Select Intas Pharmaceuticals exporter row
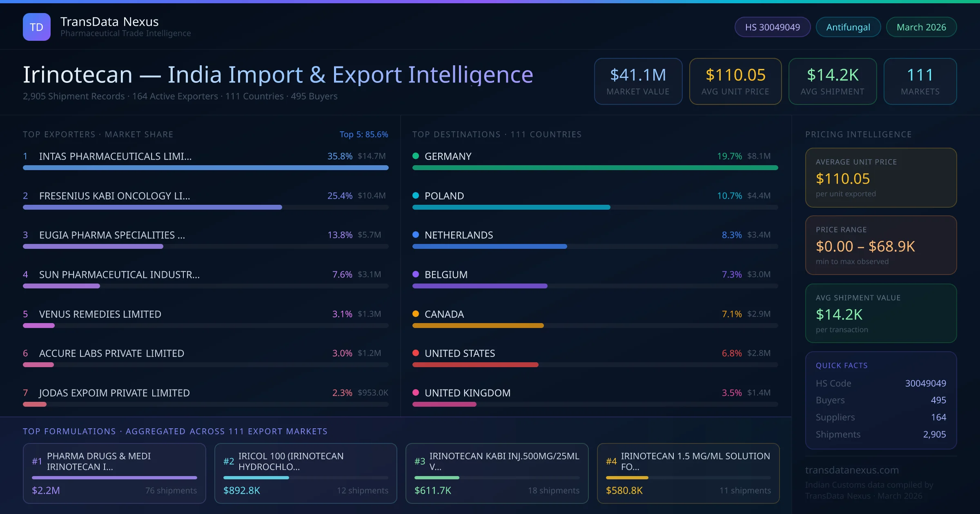Screen dimensions: 980x514 coord(115,156)
